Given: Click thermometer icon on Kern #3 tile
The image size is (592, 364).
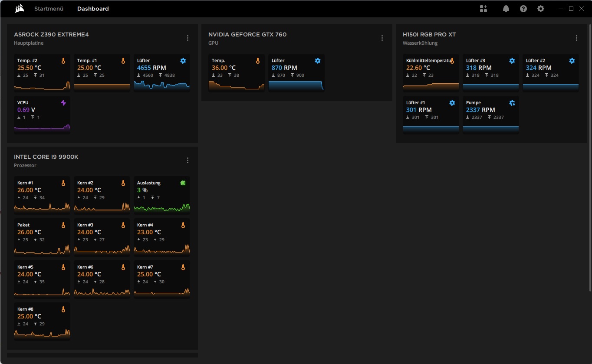Looking at the screenshot, I should (x=123, y=226).
